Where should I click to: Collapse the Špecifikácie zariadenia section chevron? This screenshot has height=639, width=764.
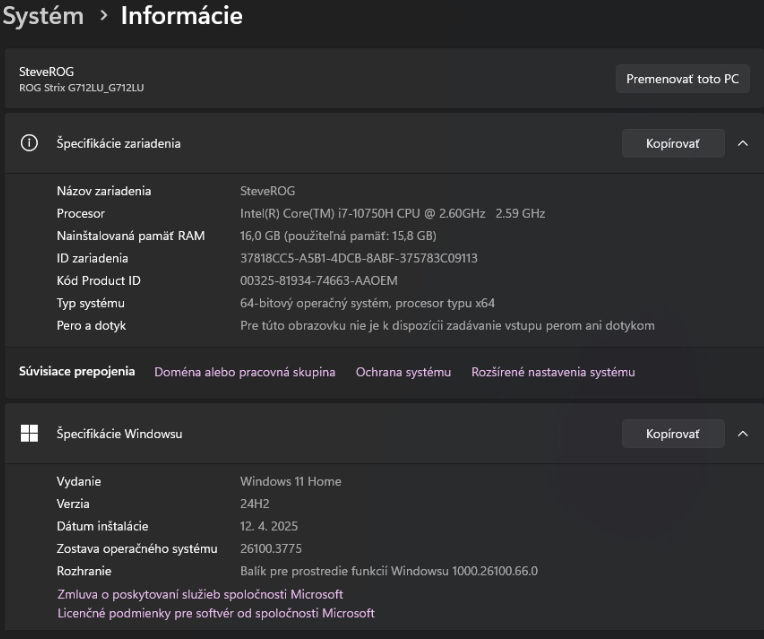pos(743,143)
